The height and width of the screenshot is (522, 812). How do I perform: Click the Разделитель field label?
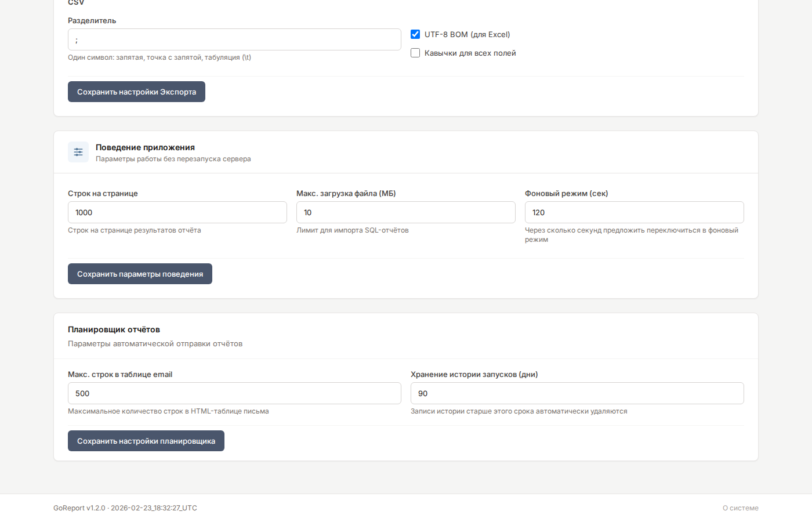92,20
